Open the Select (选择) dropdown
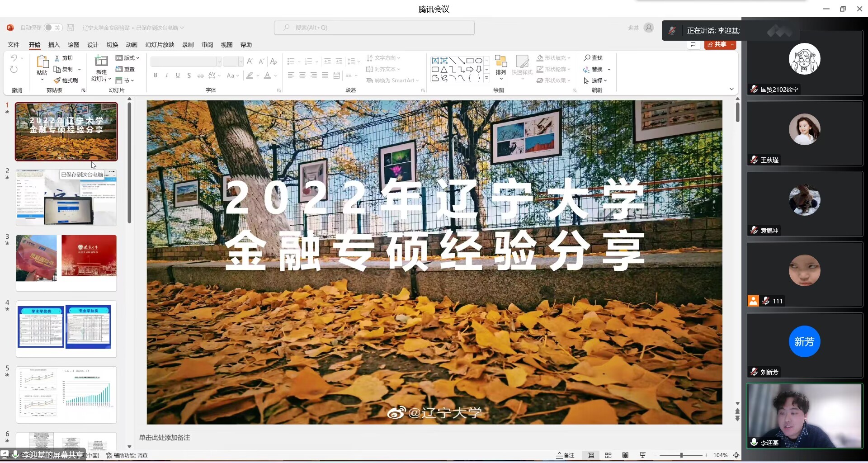 coord(595,80)
